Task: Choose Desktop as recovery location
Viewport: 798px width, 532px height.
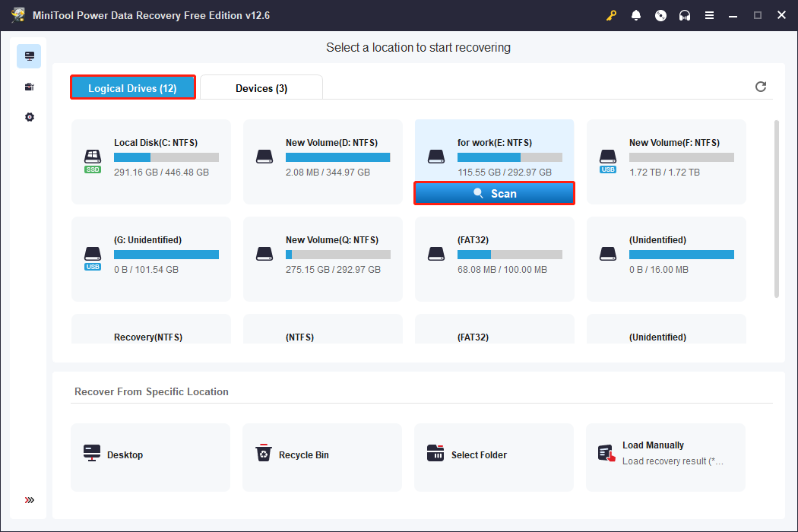Action: pyautogui.click(x=150, y=455)
